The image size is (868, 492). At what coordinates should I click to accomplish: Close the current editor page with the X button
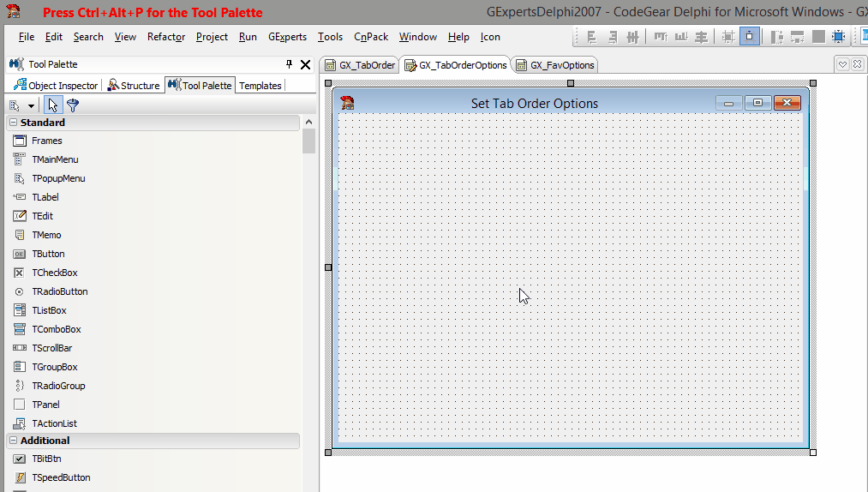[857, 64]
